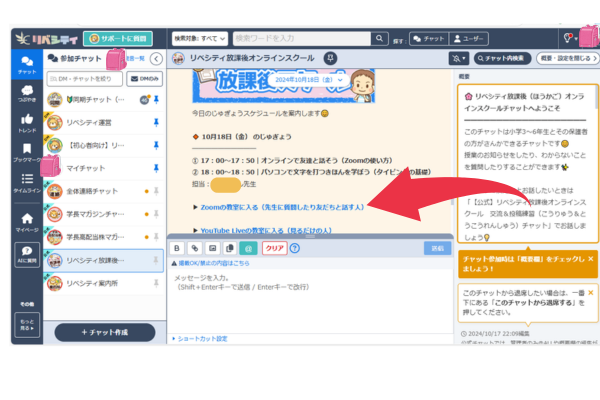Click into the メッセージを入力 text area
This screenshot has width=600, height=400.
(310, 300)
